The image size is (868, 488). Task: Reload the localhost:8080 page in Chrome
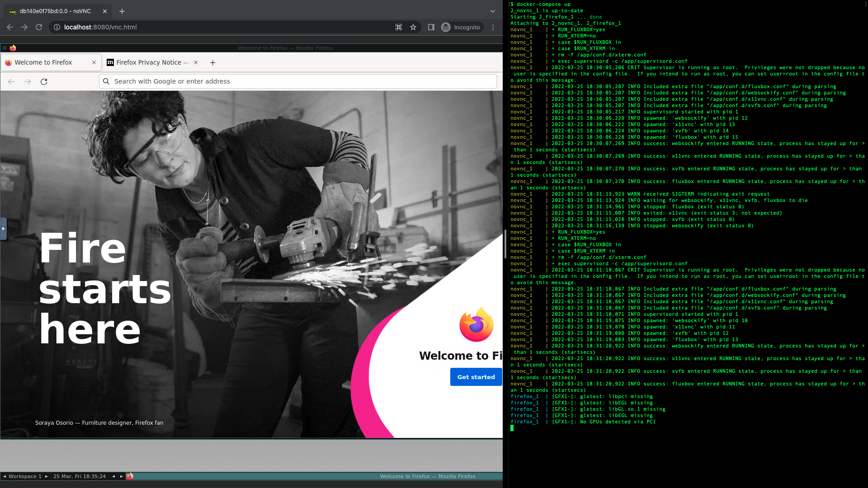pyautogui.click(x=39, y=27)
